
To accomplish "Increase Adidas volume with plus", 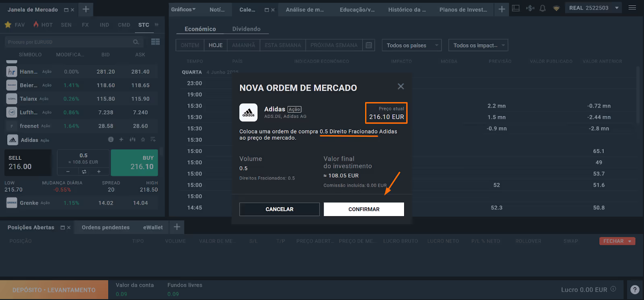I will coord(99,172).
